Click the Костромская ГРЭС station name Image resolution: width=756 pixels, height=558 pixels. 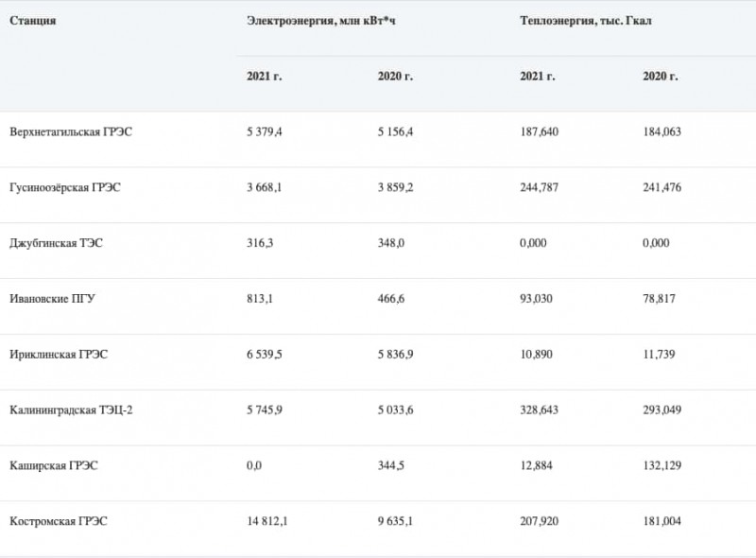[59, 521]
